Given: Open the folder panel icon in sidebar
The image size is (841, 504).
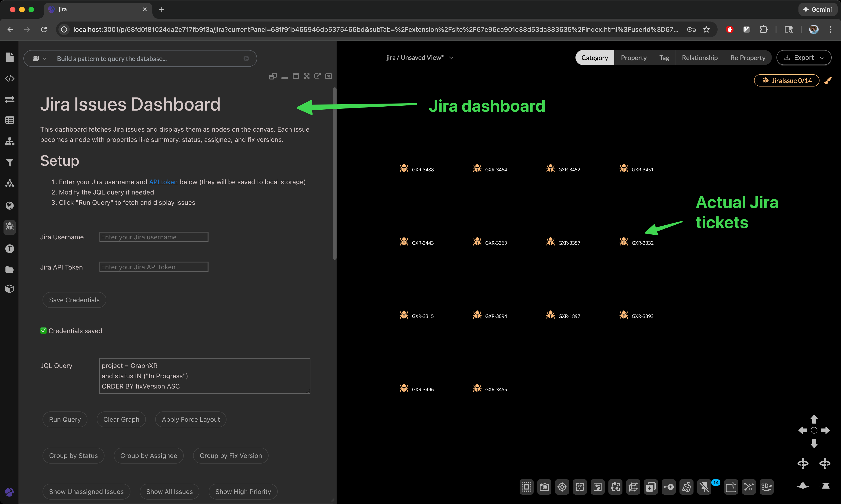Looking at the screenshot, I should tap(10, 270).
